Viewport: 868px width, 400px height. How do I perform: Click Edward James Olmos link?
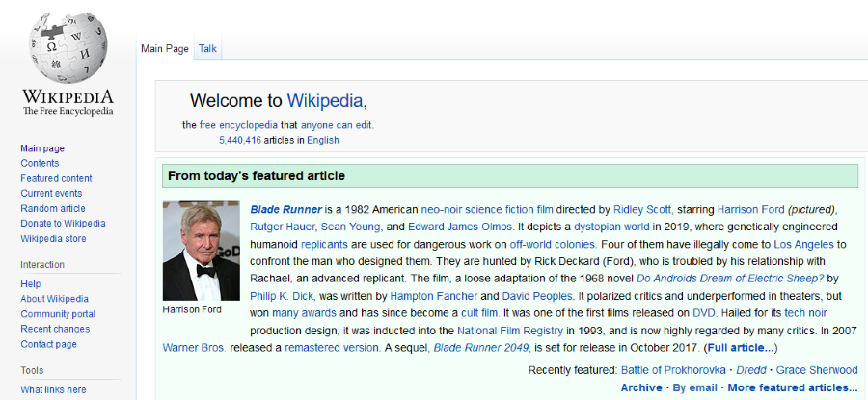[461, 227]
